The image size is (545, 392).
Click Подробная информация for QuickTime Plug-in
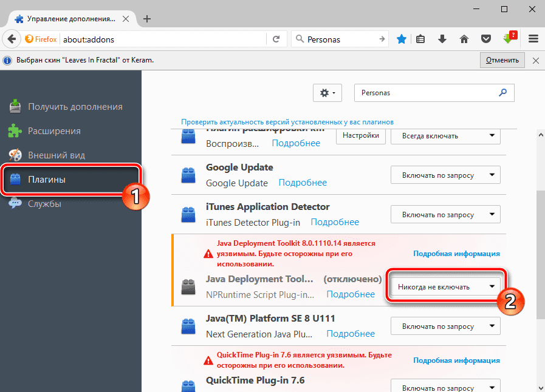(456, 360)
